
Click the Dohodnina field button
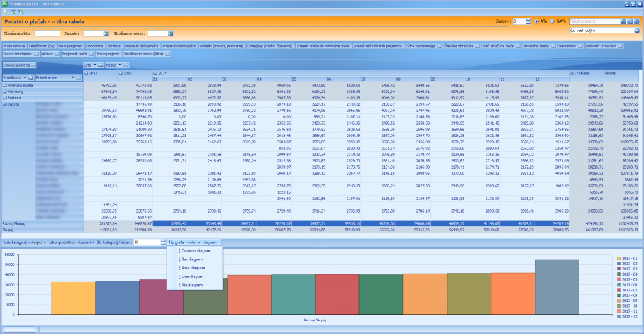[x=94, y=46]
